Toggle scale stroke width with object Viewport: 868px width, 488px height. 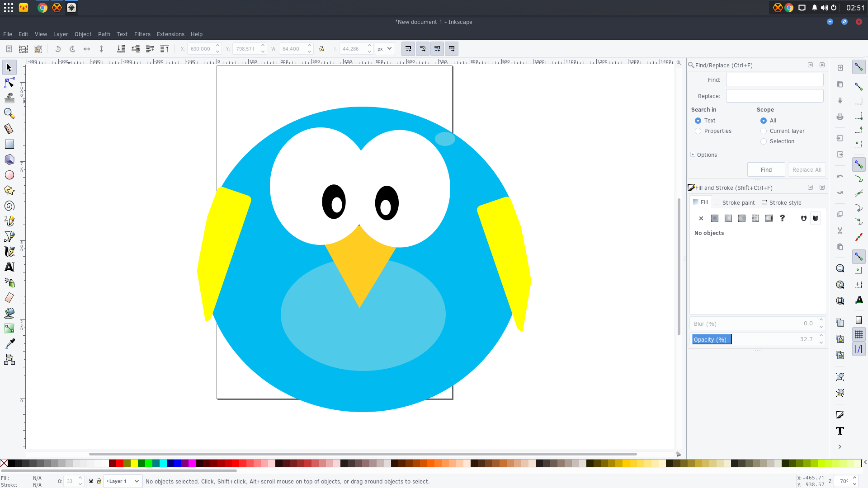[408, 49]
